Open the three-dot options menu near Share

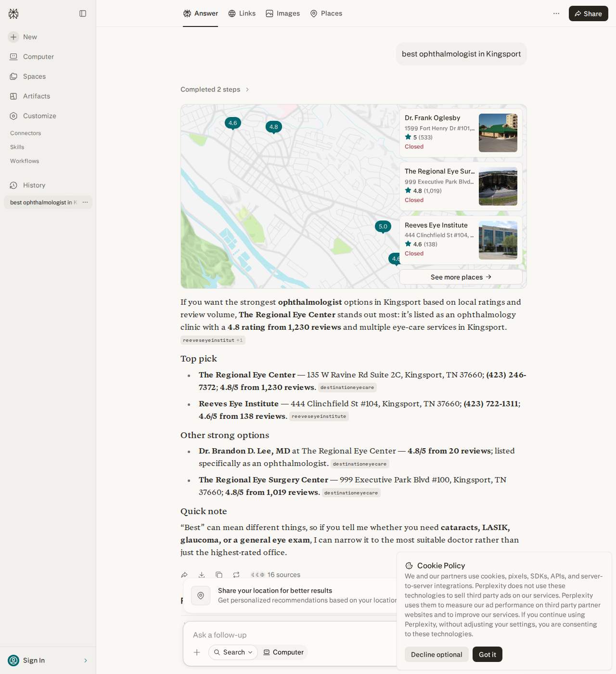(556, 13)
